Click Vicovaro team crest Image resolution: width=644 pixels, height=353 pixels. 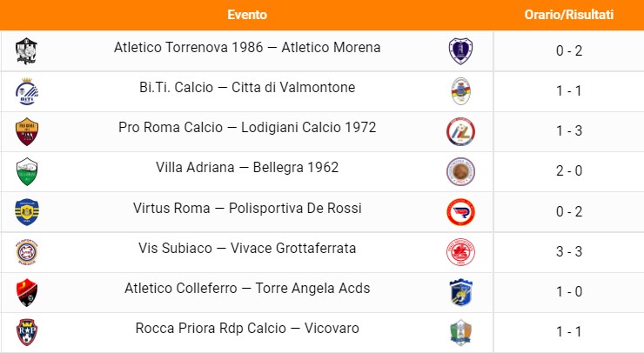pyautogui.click(x=460, y=332)
